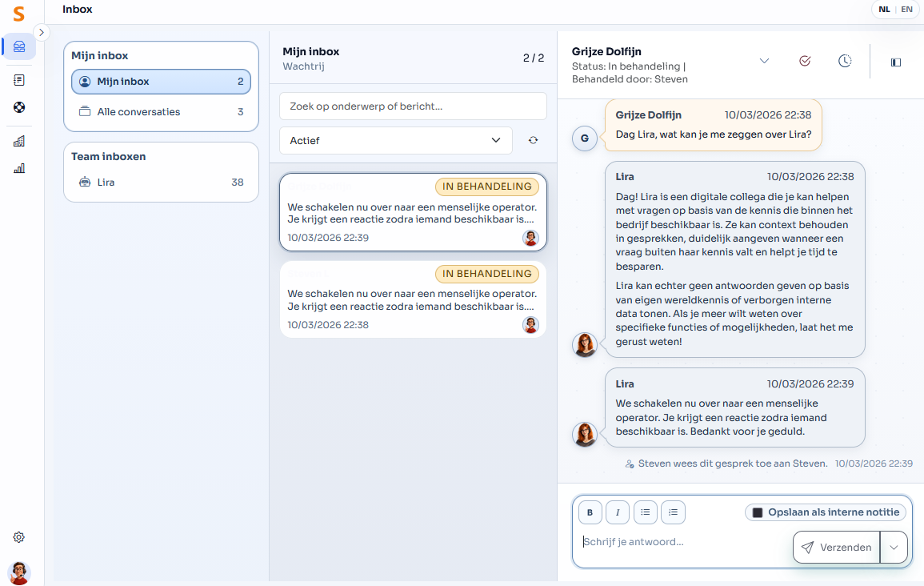Click your profile avatar at the bottom left
Screen dimensions: 924x586
click(18, 573)
